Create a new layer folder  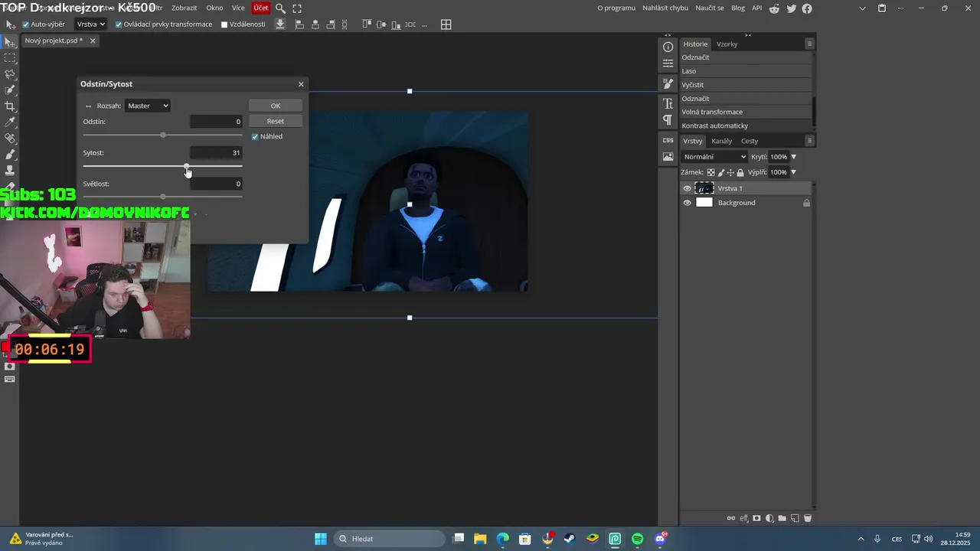(x=782, y=518)
